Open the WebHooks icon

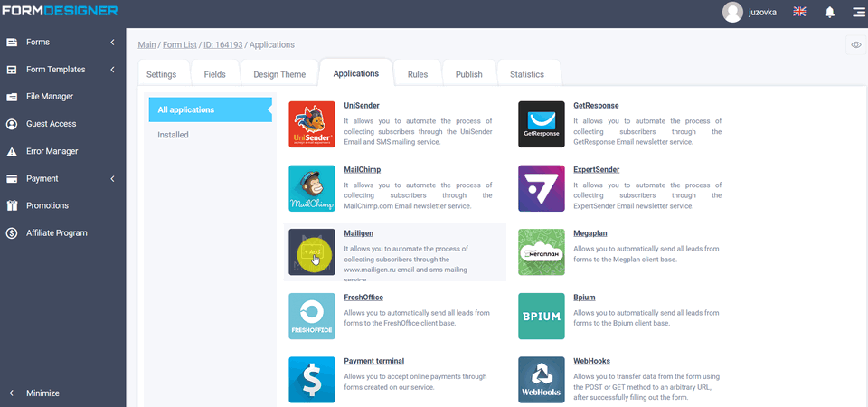541,379
